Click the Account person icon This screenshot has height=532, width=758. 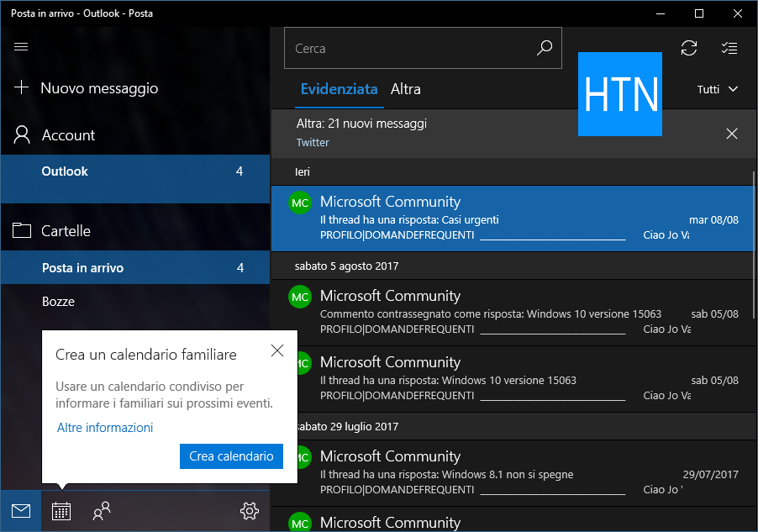[22, 135]
